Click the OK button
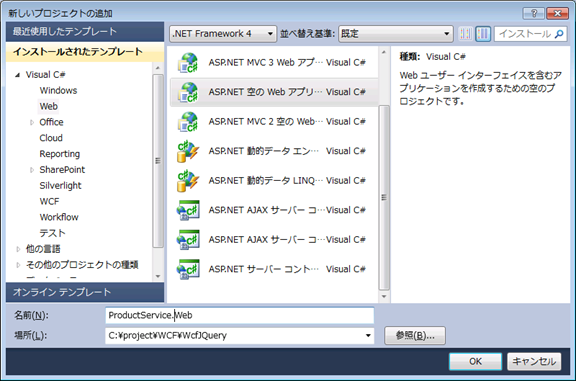 (x=475, y=362)
